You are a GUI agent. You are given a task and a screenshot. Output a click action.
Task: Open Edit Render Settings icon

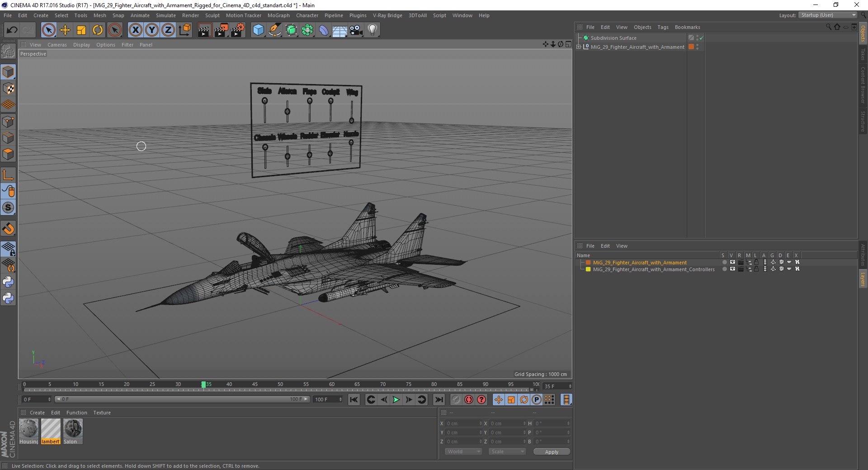(237, 30)
